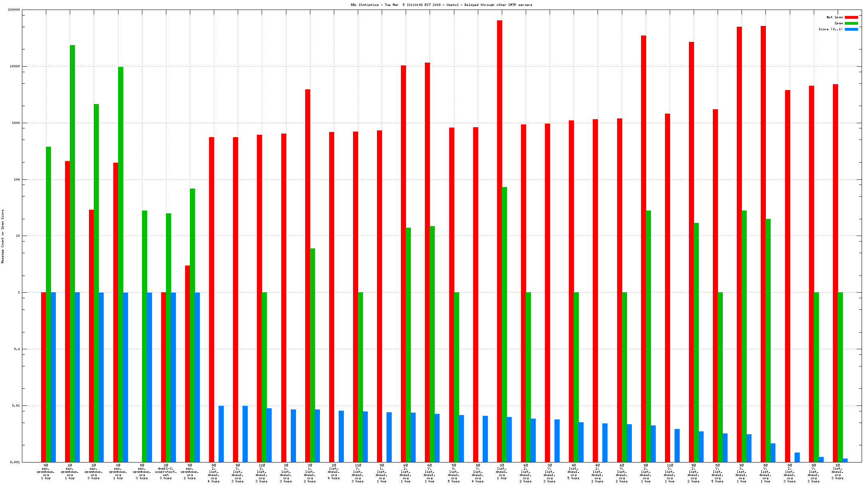Click the "Score (0..1)" legend text
The height and width of the screenshot is (488, 868).
point(831,30)
